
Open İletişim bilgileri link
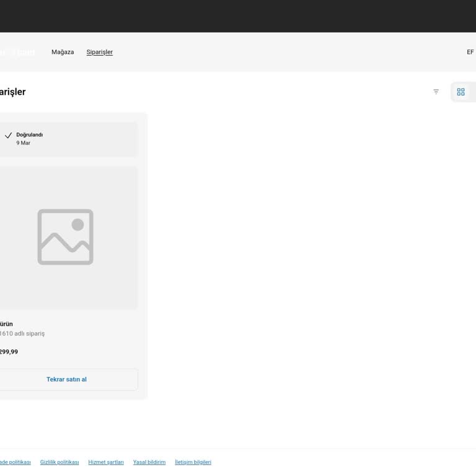(193, 462)
